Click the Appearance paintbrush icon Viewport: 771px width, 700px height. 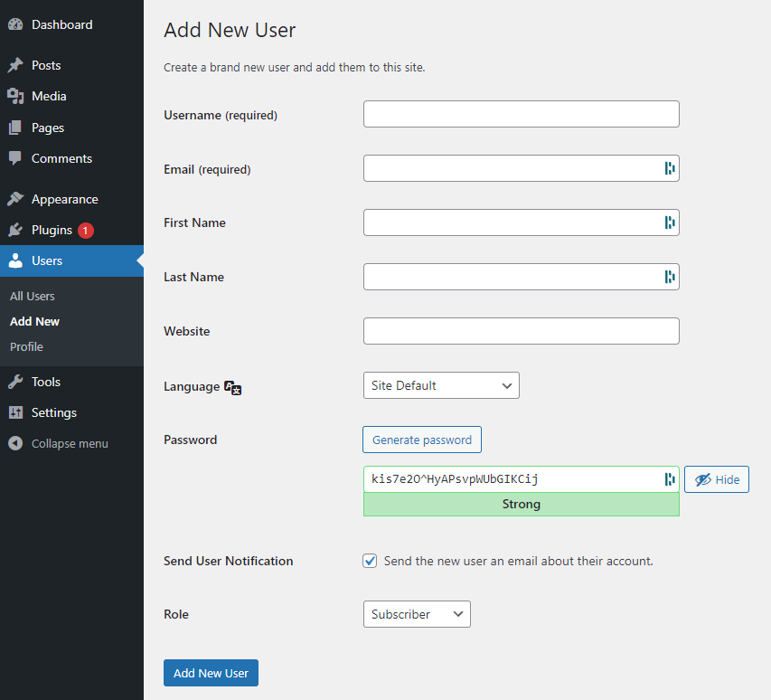point(15,199)
